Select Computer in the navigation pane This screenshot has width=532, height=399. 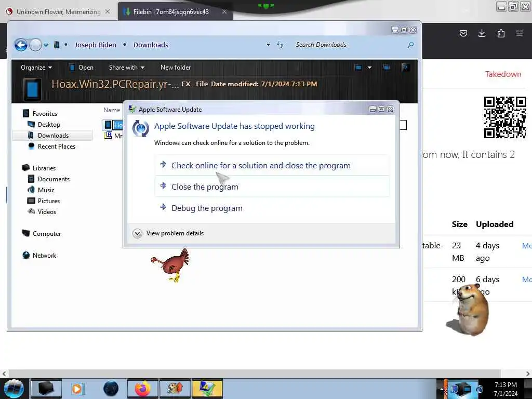[46, 233]
